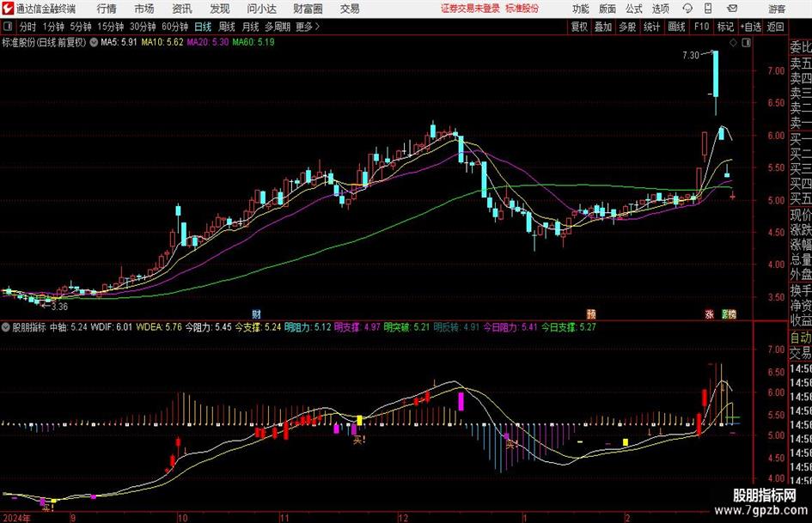
Task: Switch to 30分钟 period tab
Action: (x=143, y=27)
